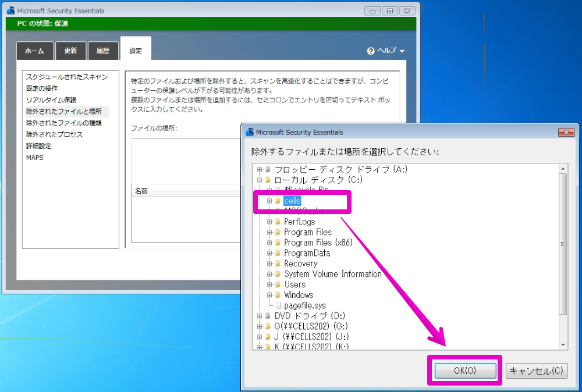Switch to the ホーム tab
The image size is (582, 392).
(x=35, y=51)
